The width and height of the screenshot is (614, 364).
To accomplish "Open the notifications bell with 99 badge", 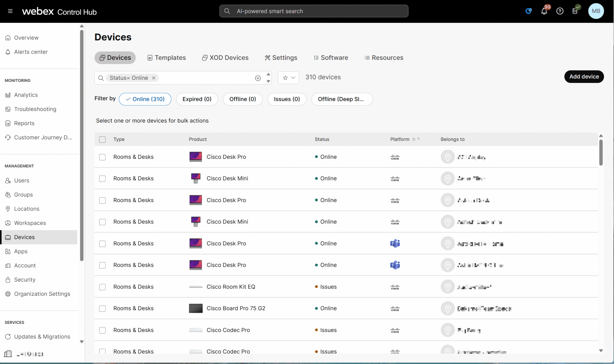I will [x=544, y=11].
